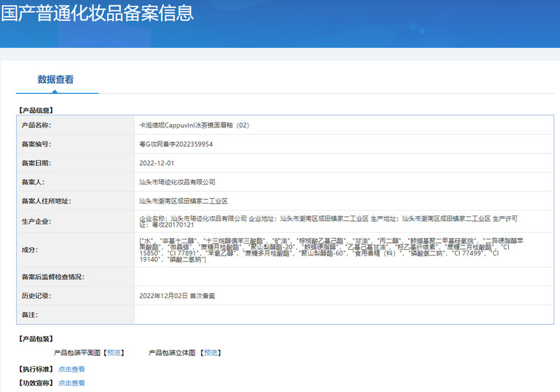Image resolution: width=560 pixels, height=392 pixels.
Task: Click the empty 备案后监督检查情况 cell
Action: [x=344, y=276]
